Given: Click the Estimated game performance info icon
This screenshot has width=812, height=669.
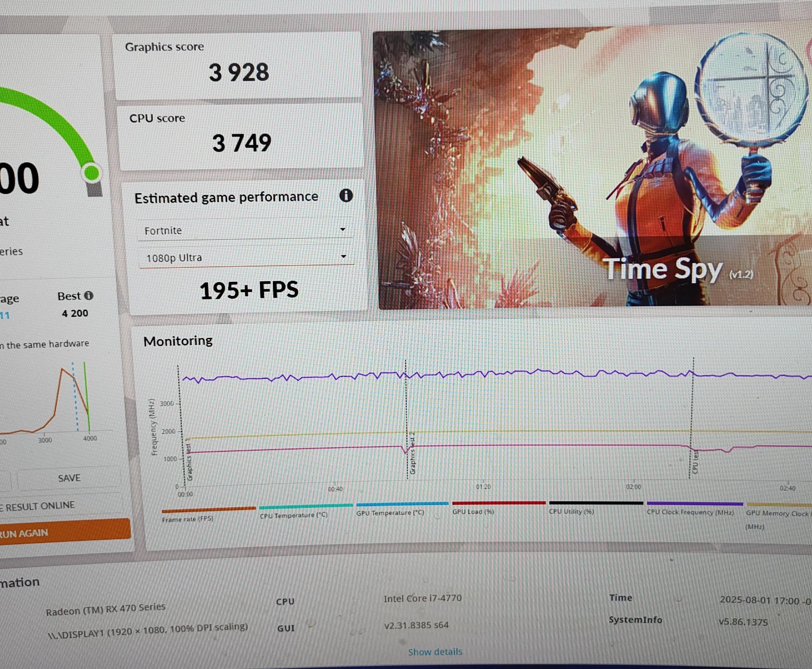Looking at the screenshot, I should pyautogui.click(x=346, y=196).
